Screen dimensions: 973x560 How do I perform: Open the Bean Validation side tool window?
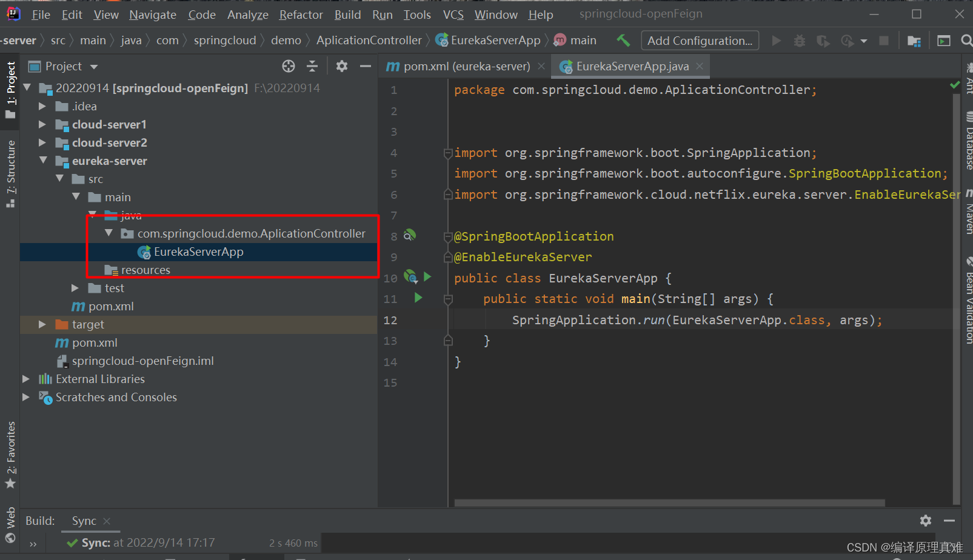click(x=968, y=301)
